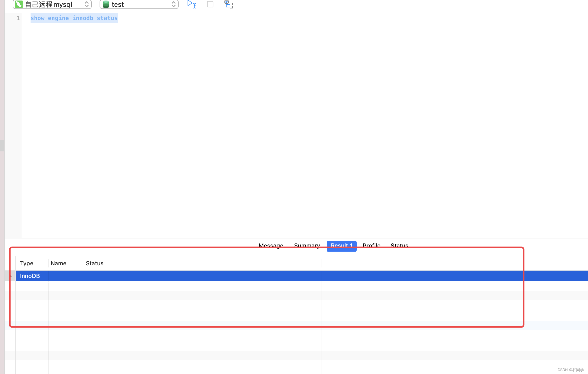Click the Type column header
Viewport: 588px width, 374px height.
(x=32, y=263)
